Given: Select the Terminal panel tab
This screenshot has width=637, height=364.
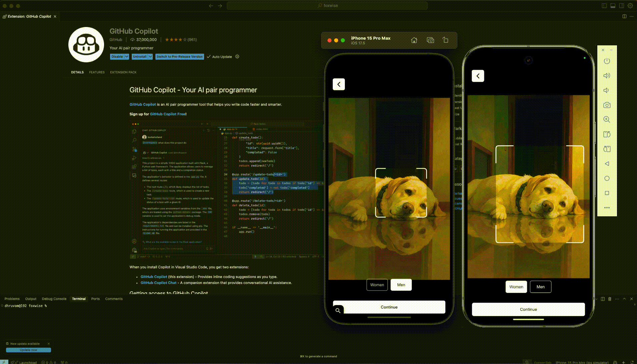Looking at the screenshot, I should tap(79, 299).
